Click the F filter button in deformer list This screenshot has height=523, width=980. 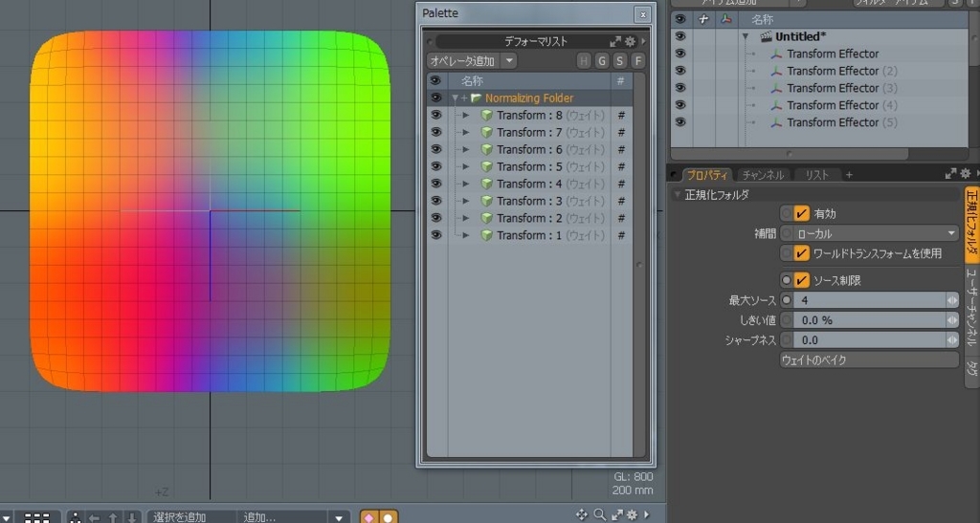coord(637,60)
